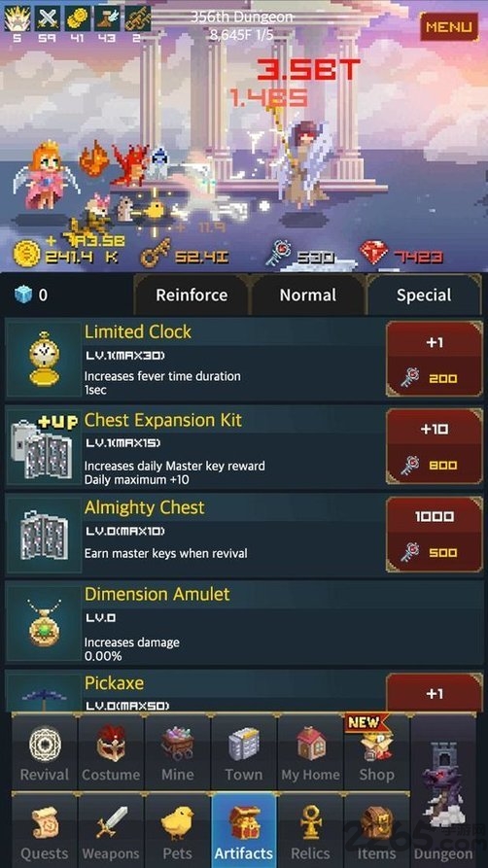Open the Revival menu icon
The image size is (488, 868).
pyautogui.click(x=45, y=752)
